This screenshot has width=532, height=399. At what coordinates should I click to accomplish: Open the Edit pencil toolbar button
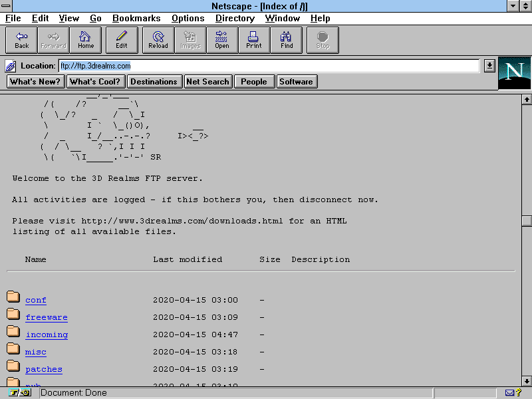tap(122, 41)
